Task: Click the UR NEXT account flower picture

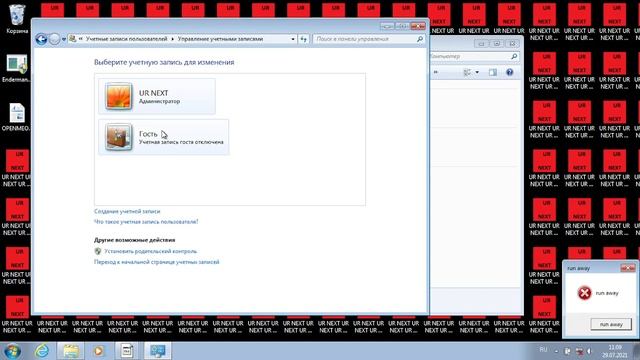Action: (x=118, y=96)
